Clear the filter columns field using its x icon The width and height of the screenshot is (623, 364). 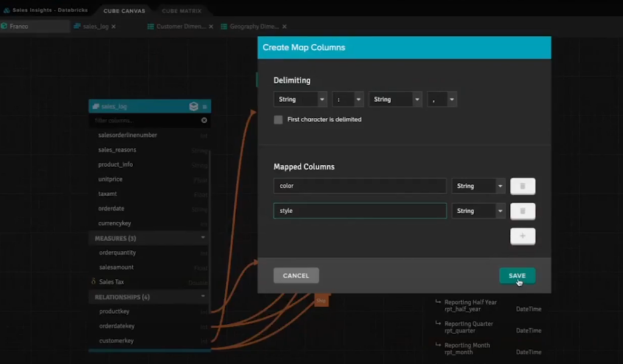[x=203, y=120]
